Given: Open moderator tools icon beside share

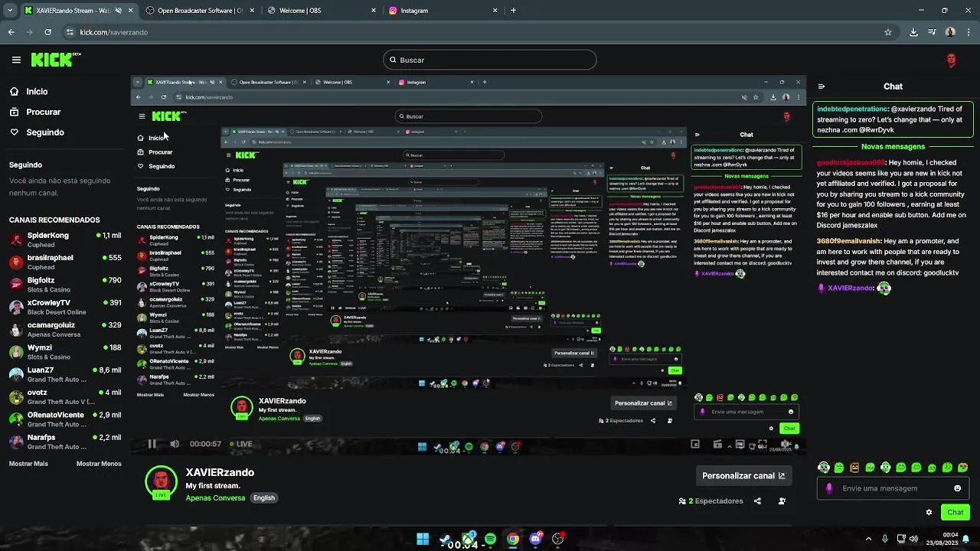Looking at the screenshot, I should tap(782, 501).
